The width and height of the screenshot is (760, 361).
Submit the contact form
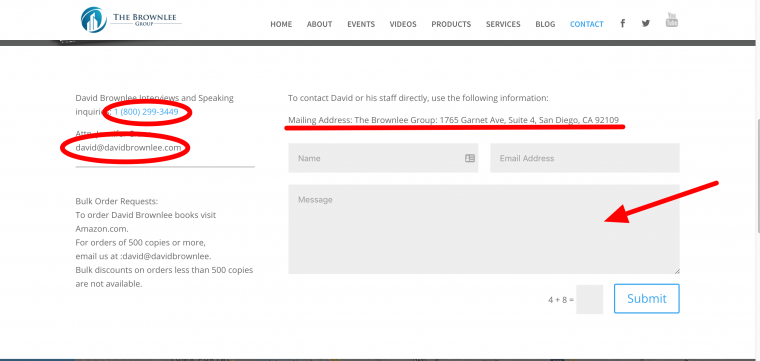point(647,298)
